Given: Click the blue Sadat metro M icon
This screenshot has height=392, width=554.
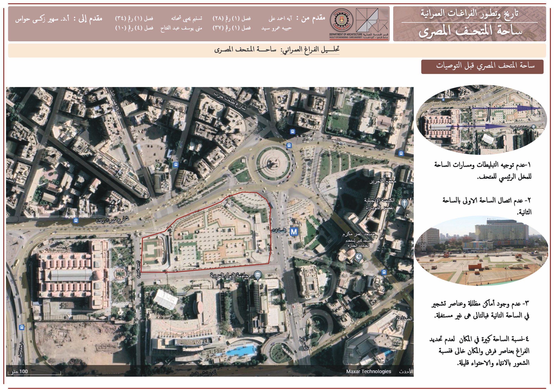Looking at the screenshot, I should click(294, 232).
